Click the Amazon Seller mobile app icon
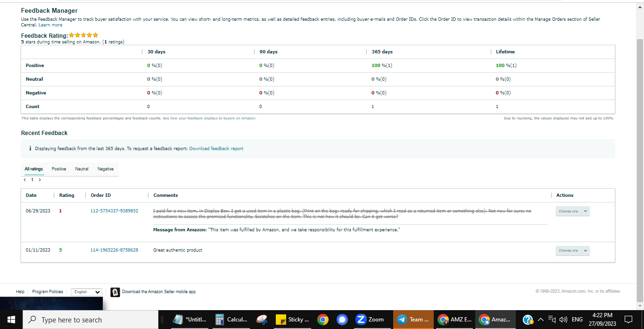The image size is (644, 329). (115, 292)
